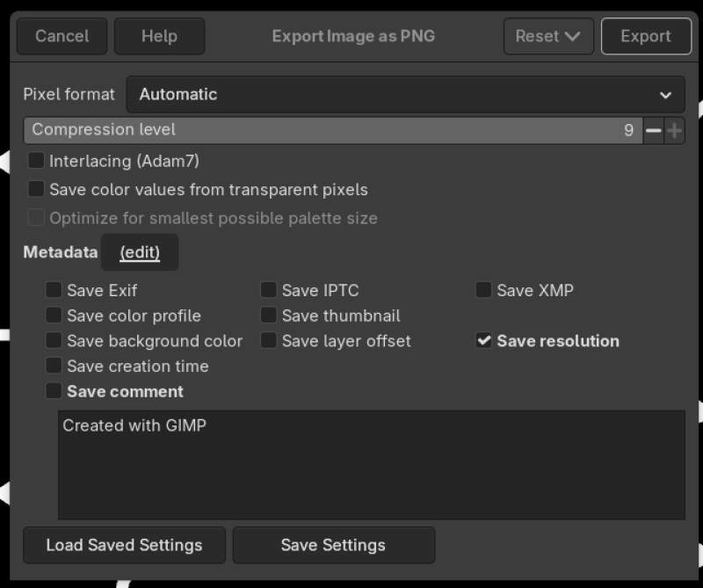Image resolution: width=703 pixels, height=588 pixels.
Task: Decrease compression level with the minus stepper
Action: [653, 130]
